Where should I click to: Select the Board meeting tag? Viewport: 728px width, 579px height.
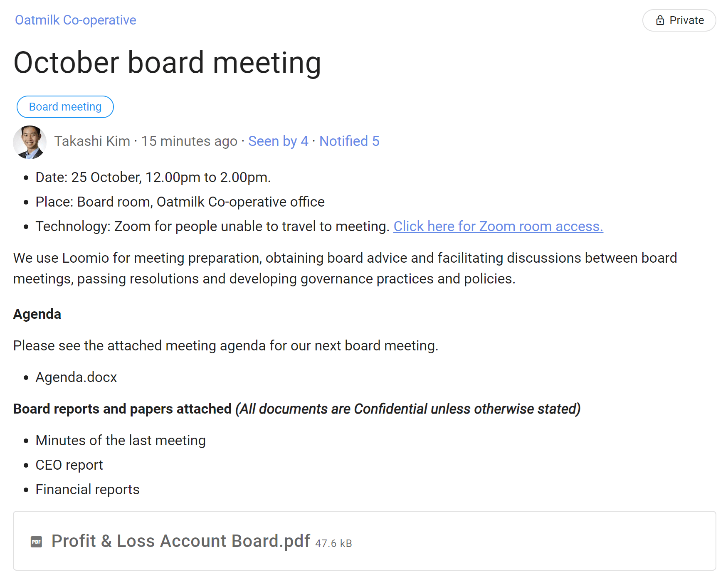tap(65, 107)
